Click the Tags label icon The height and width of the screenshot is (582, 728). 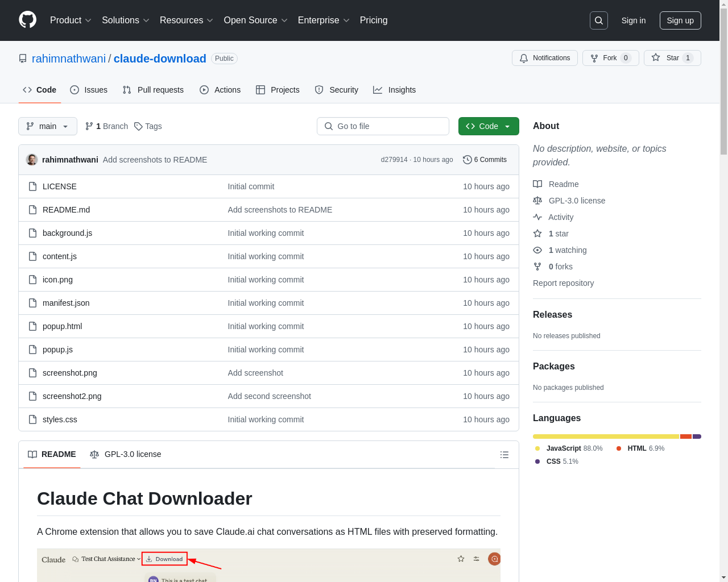coord(138,126)
